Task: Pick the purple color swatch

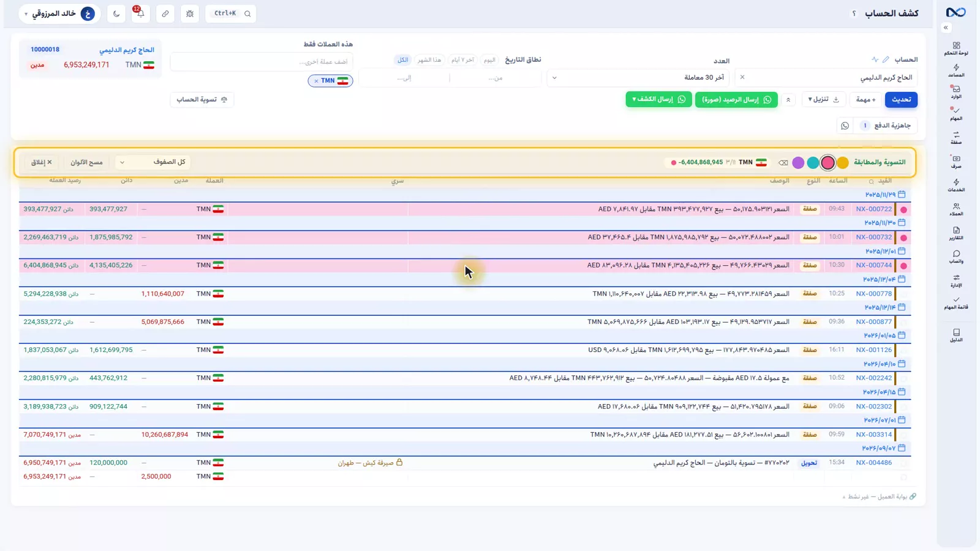Action: (x=798, y=163)
